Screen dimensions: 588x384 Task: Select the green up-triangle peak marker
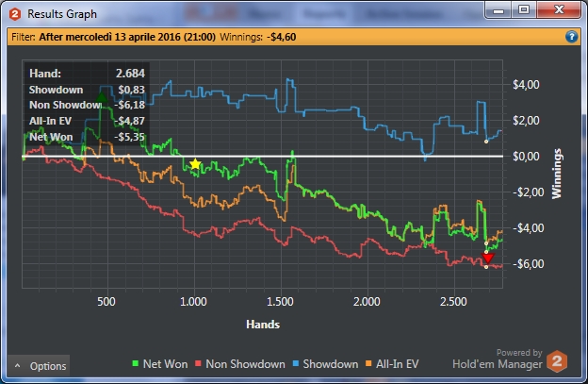coord(101,97)
